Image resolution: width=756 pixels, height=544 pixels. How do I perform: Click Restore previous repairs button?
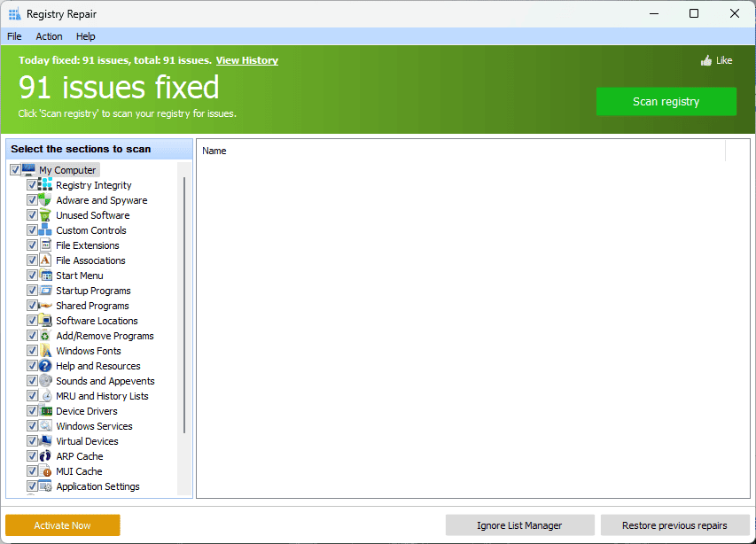pos(674,525)
